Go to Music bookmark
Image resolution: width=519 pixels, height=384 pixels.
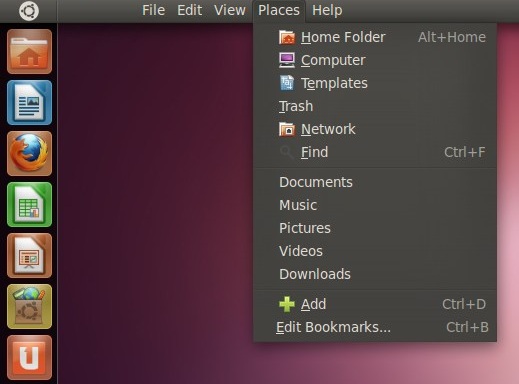(375, 205)
